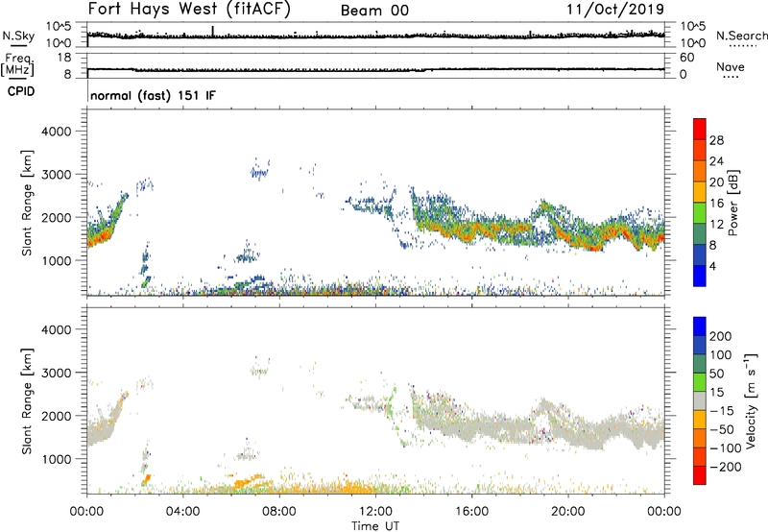Click the '12' label on the power colorbar
This screenshot has height=532, width=768.
[716, 225]
